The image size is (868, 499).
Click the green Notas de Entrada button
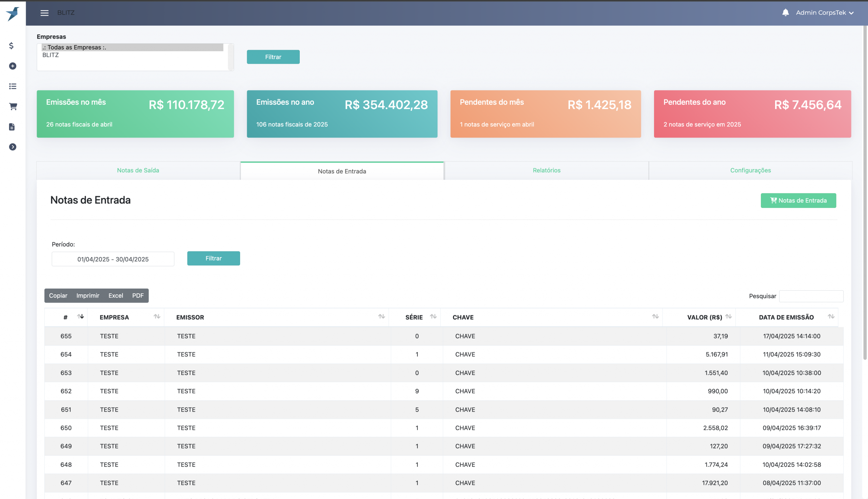click(x=798, y=201)
